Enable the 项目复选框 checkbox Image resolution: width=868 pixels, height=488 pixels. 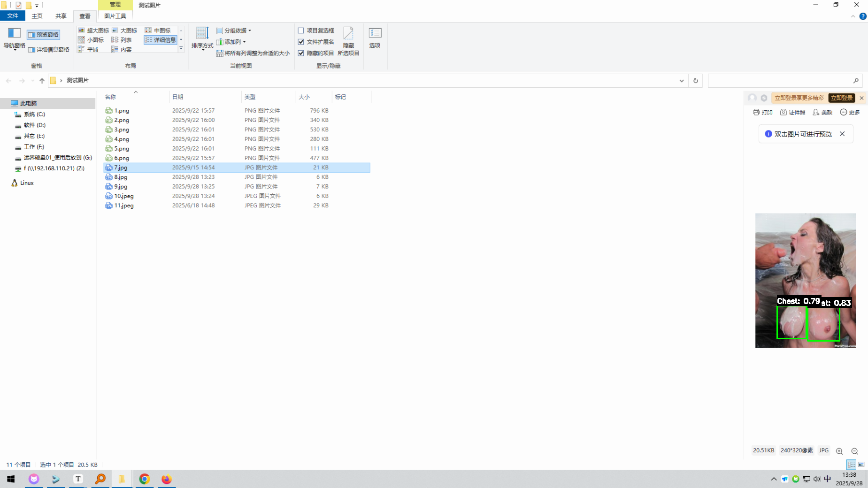(x=301, y=30)
